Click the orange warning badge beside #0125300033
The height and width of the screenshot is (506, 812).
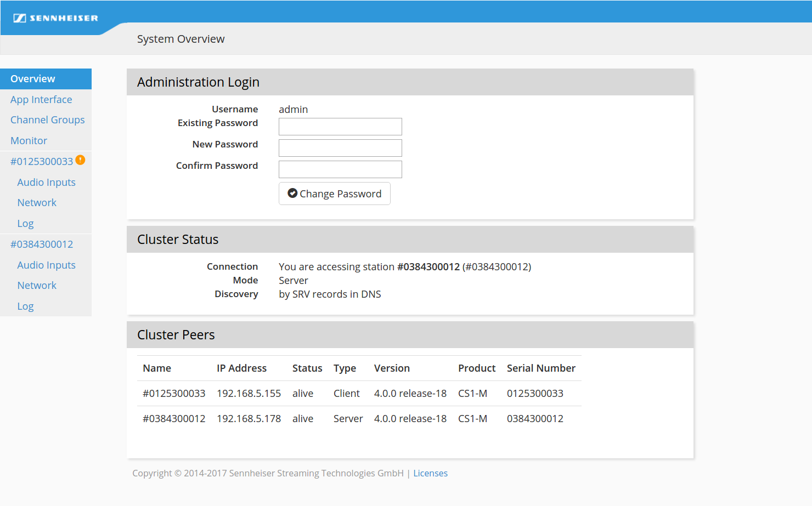[x=80, y=160]
